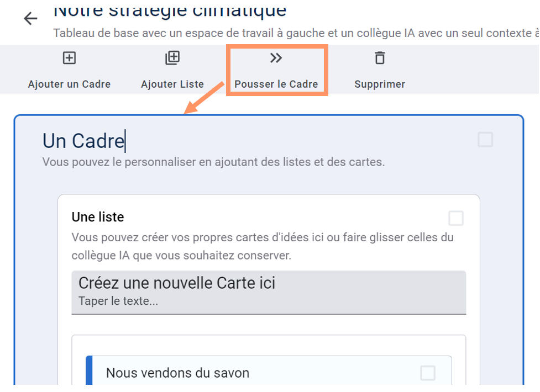Tick the checkbox for the Un Cadre frame
540x392 pixels.
click(x=485, y=140)
